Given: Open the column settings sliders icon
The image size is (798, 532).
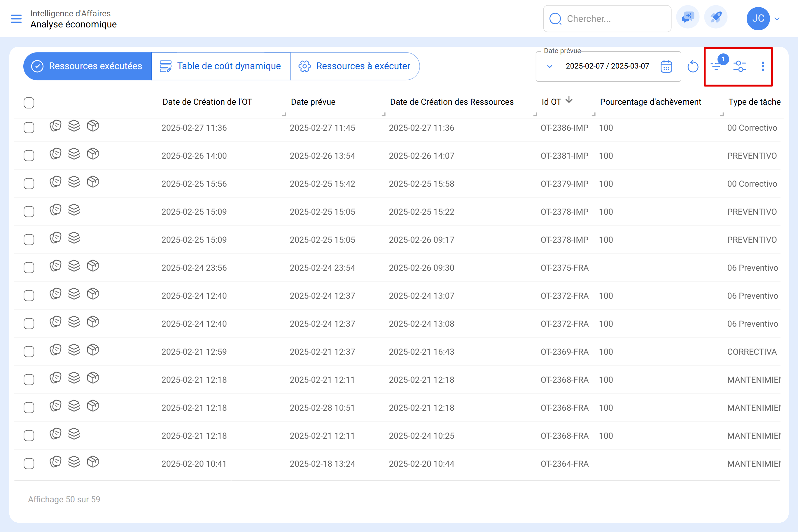Looking at the screenshot, I should point(739,66).
